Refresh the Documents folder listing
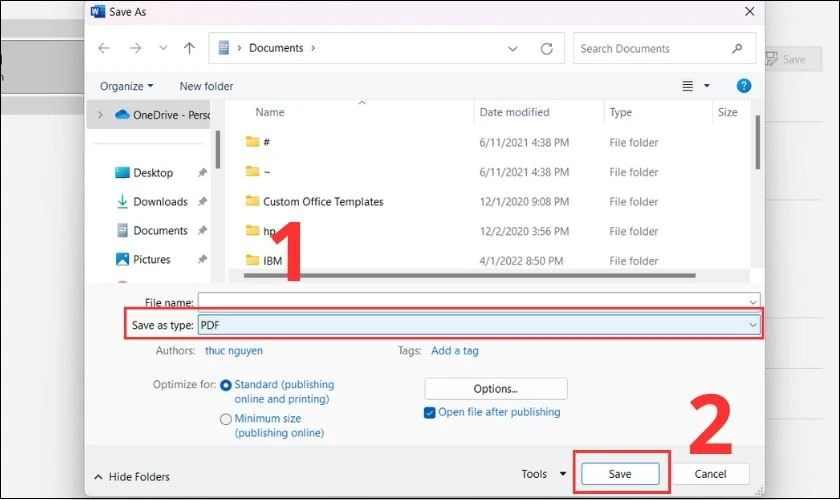This screenshot has width=840, height=500. [546, 49]
